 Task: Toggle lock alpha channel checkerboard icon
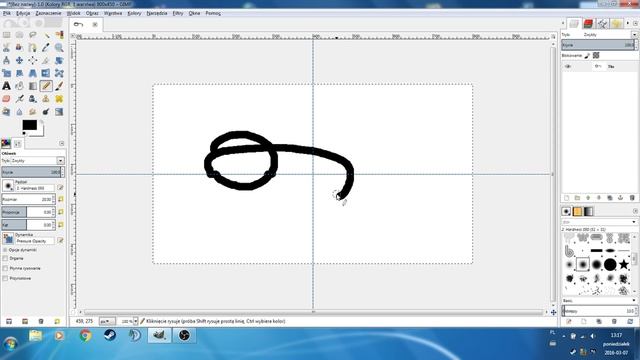[x=596, y=55]
